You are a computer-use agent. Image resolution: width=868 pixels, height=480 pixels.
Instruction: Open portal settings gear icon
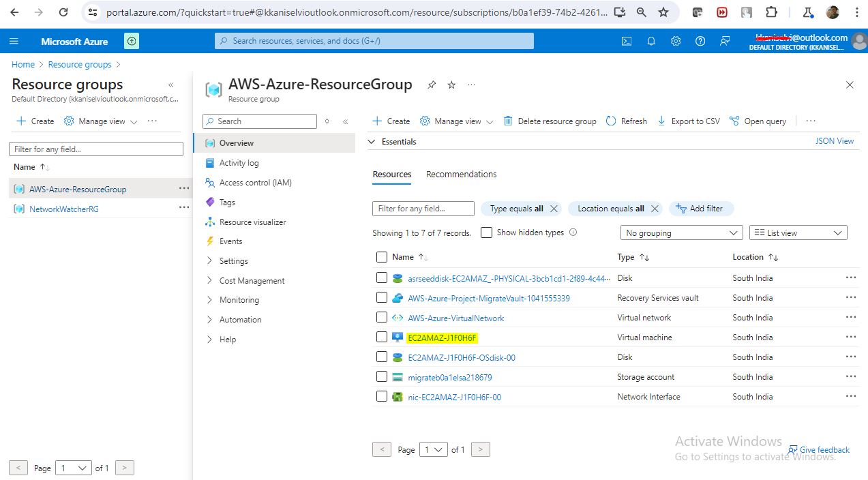click(676, 41)
